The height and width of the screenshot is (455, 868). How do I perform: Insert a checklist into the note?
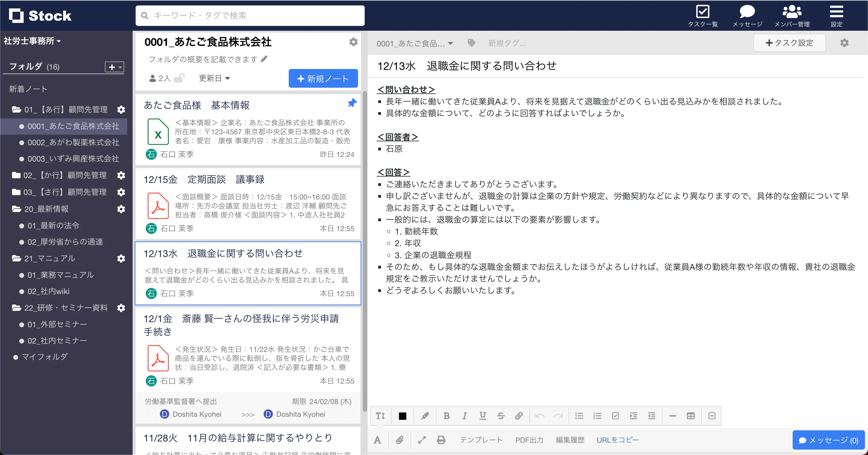point(616,416)
